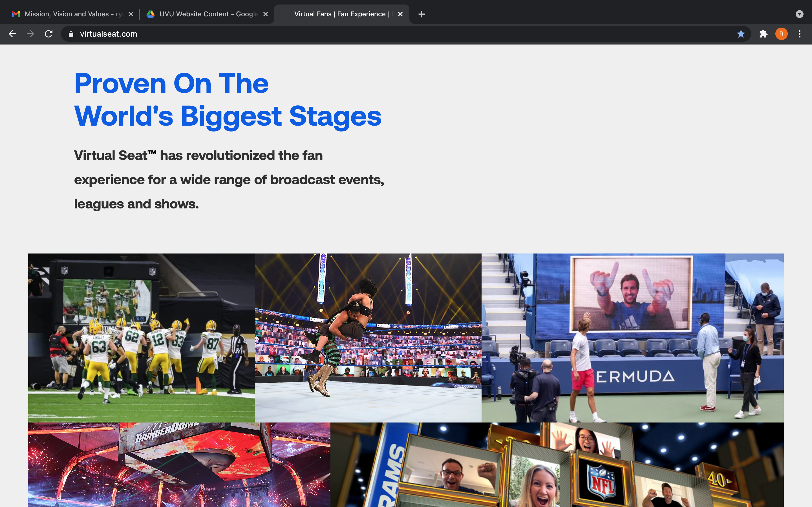
Task: Switch to UVU Website Content tab
Action: click(205, 14)
